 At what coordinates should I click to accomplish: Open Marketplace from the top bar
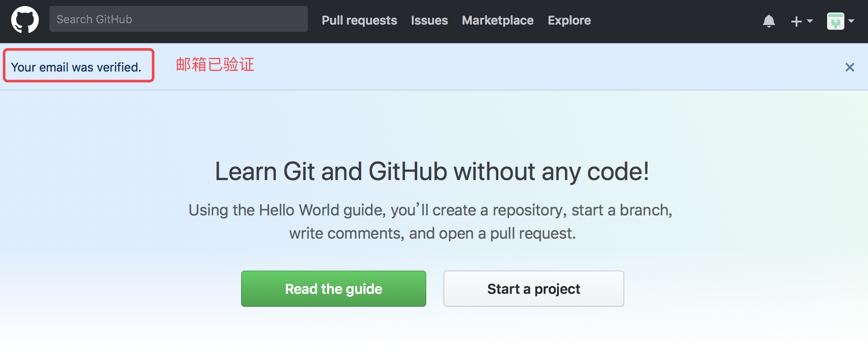click(498, 20)
